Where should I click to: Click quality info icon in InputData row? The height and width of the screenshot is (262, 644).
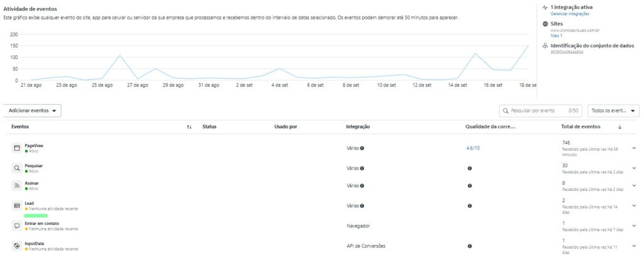[x=470, y=246]
